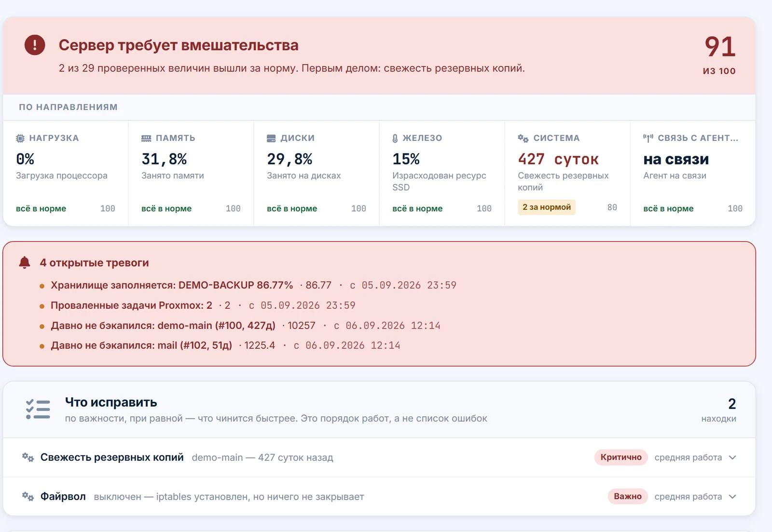
Task: Click 'всё в норме' under Занято памяти
Action: pos(166,208)
